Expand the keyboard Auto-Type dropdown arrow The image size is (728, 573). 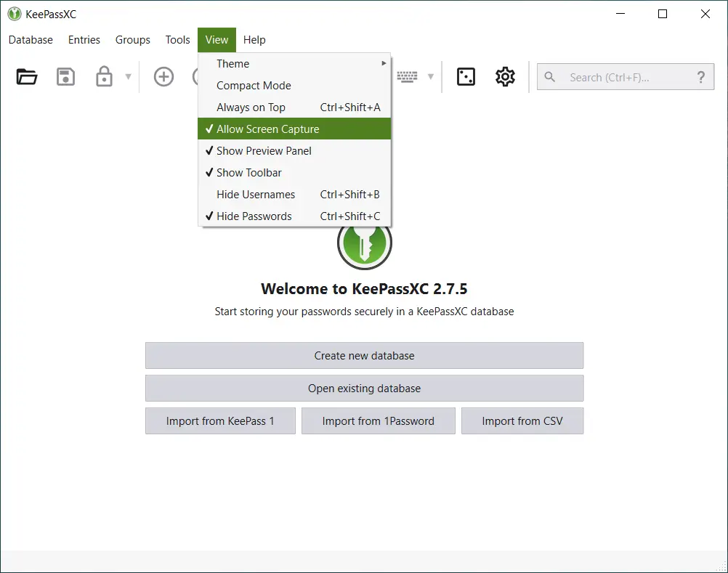(x=430, y=76)
